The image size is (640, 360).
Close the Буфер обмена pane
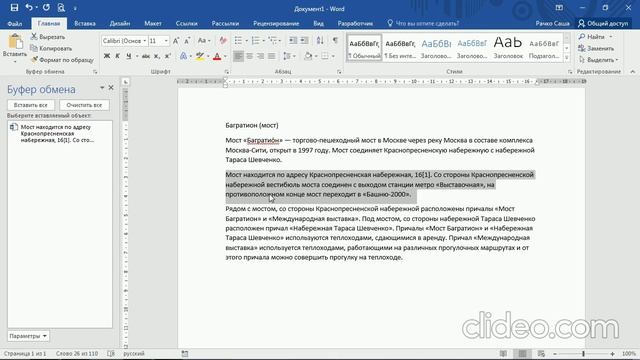tap(111, 88)
